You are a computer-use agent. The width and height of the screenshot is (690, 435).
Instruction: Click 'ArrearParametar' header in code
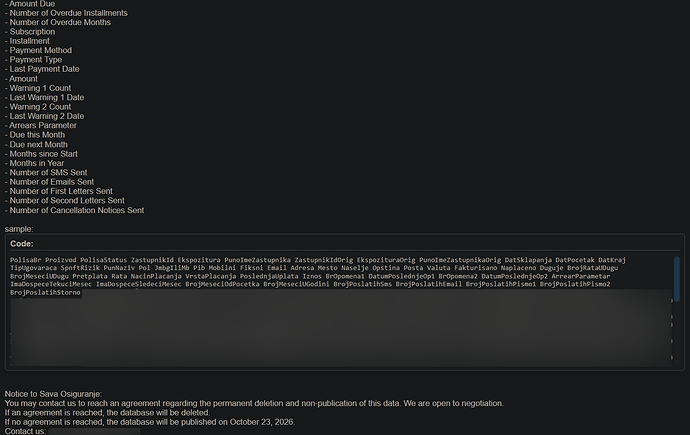pyautogui.click(x=581, y=276)
